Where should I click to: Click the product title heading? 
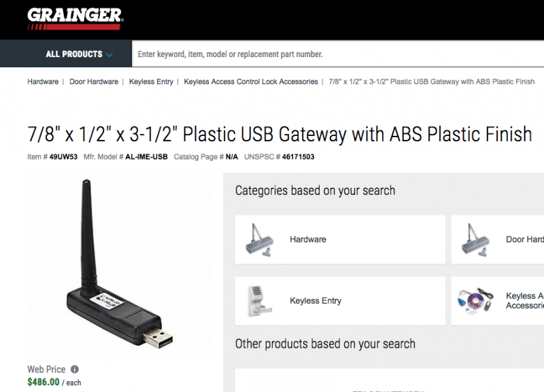(279, 135)
